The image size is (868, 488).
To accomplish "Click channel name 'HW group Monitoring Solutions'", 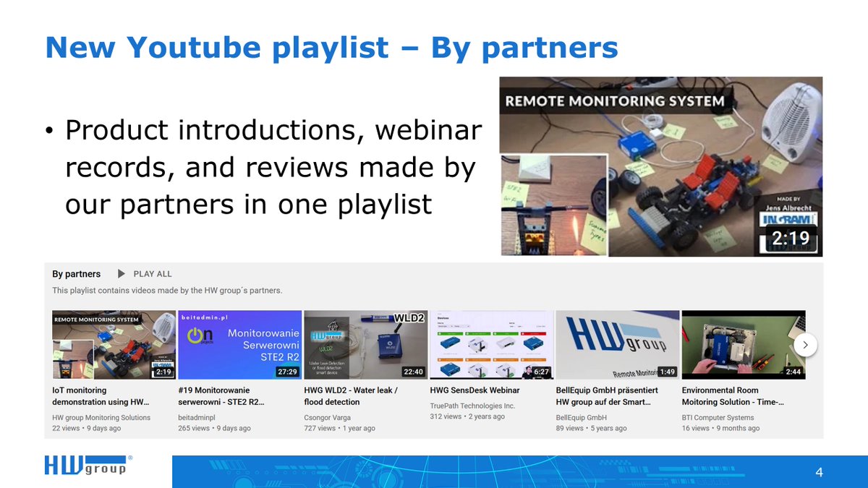I will [x=101, y=417].
